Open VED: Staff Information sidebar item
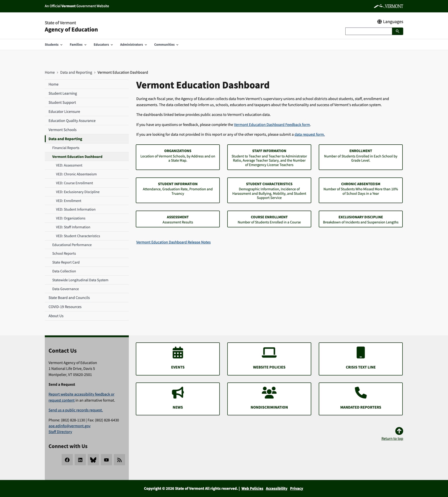The width and height of the screenshot is (448, 497). (87, 227)
